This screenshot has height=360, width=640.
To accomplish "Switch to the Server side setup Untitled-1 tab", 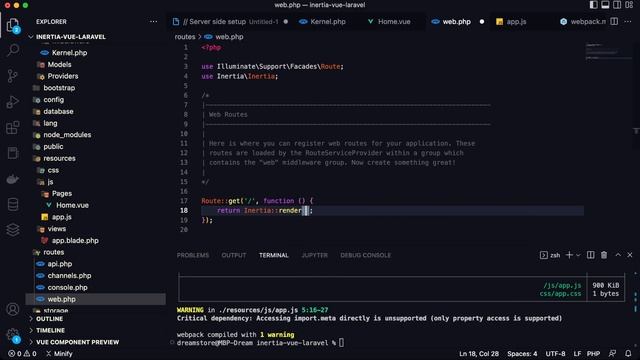I will tap(231, 22).
